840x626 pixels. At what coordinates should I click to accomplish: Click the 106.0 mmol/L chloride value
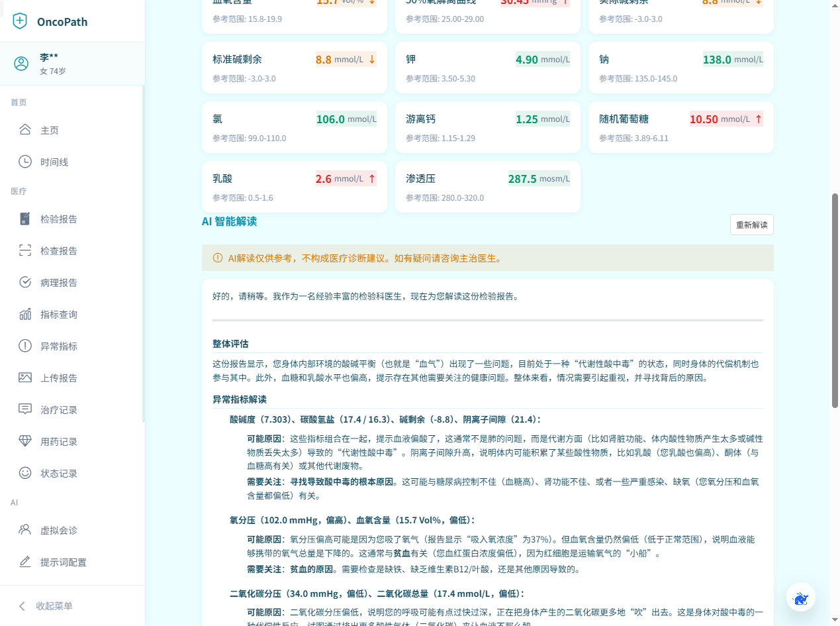click(346, 119)
